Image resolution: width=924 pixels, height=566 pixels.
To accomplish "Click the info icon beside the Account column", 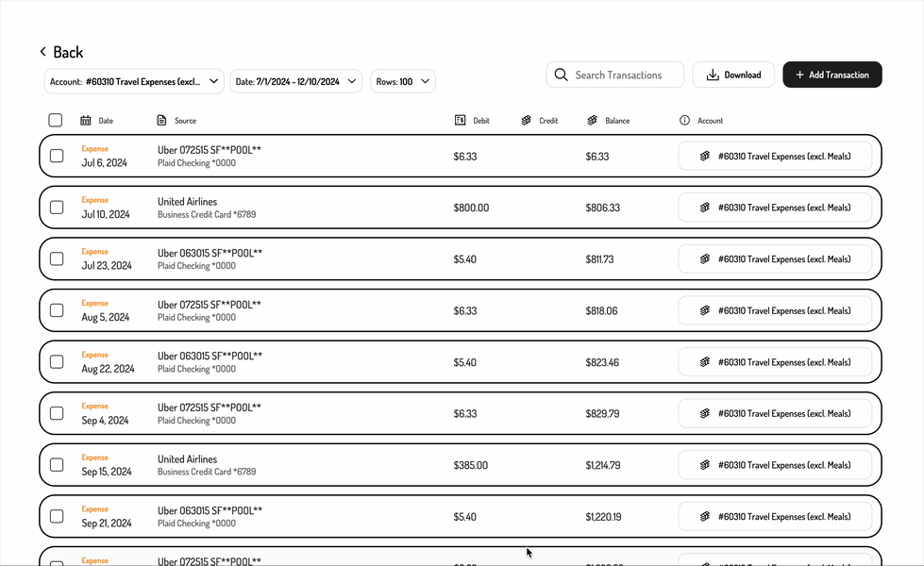I will [x=684, y=120].
